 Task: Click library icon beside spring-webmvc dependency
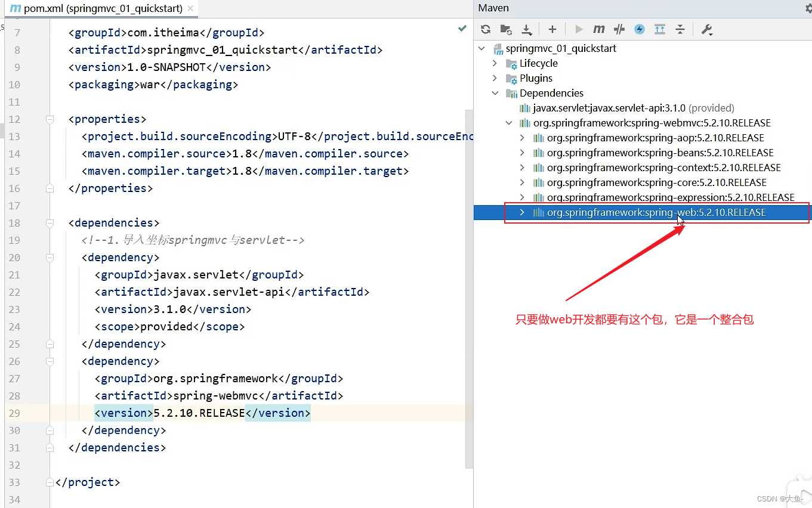tap(525, 123)
